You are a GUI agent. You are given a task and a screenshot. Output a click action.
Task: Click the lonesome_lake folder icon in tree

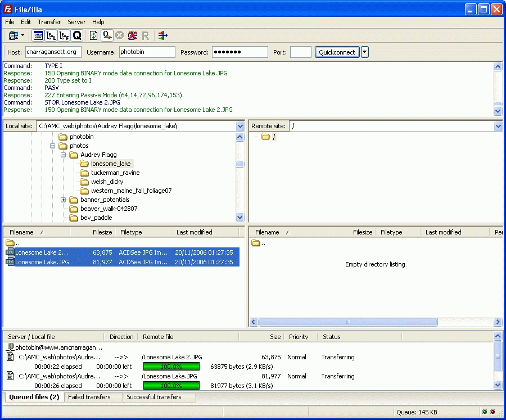[84, 164]
